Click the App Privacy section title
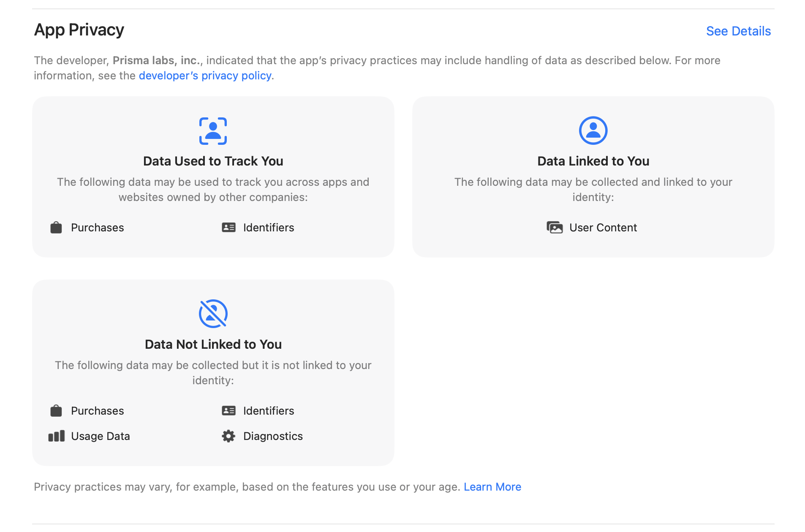Viewport: 805px width, 532px height. tap(79, 30)
